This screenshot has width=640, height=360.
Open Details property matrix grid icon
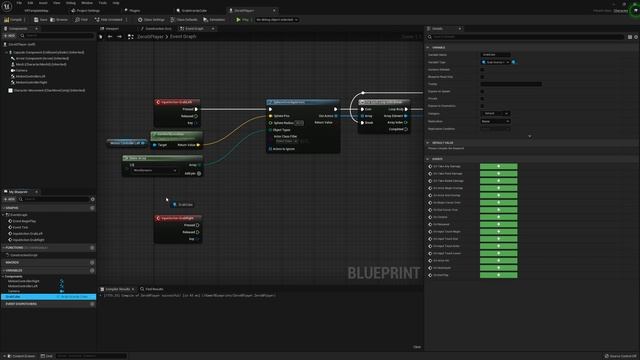click(630, 37)
